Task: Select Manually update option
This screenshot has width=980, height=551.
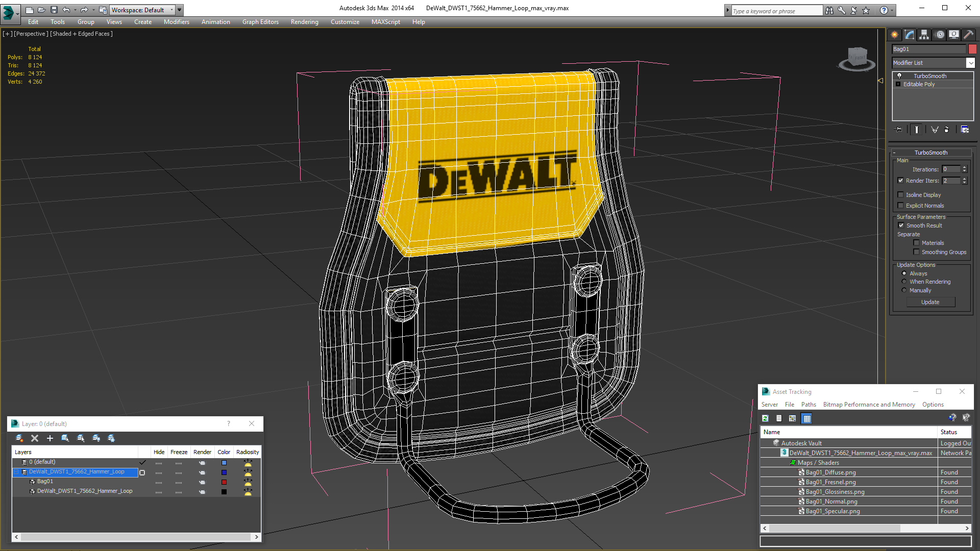Action: 904,290
